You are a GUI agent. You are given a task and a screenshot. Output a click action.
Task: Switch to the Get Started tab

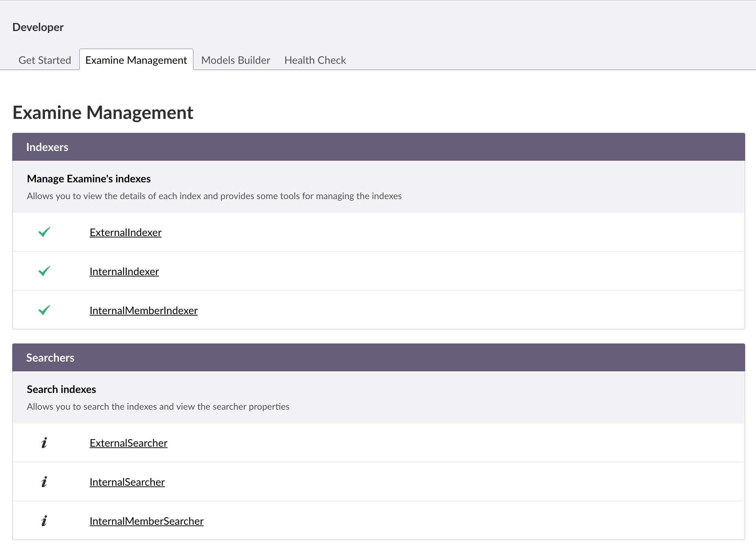45,60
